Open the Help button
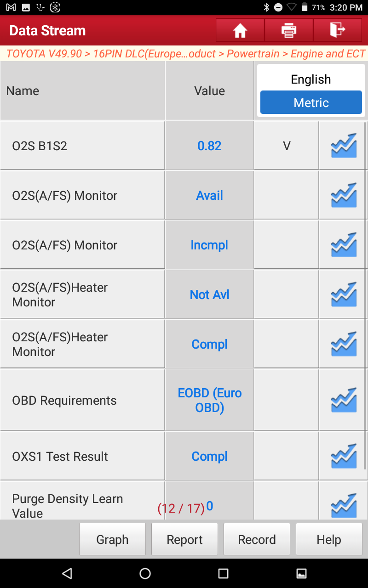The image size is (368, 588). coord(329,539)
